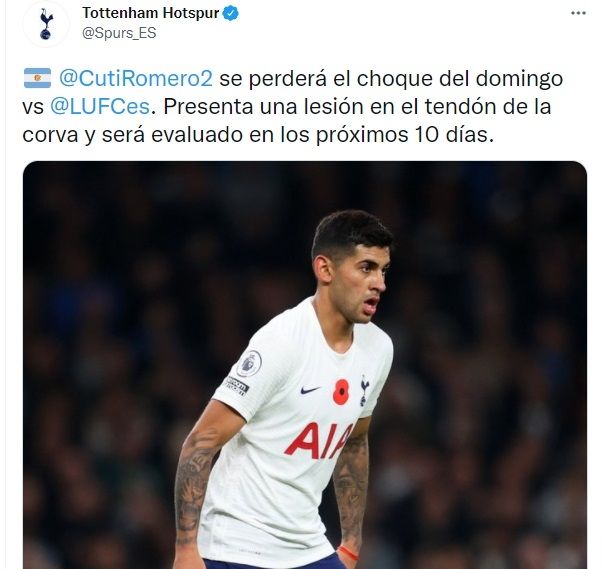
Task: Click the Tottenham Hotspur profile avatar
Action: click(46, 24)
